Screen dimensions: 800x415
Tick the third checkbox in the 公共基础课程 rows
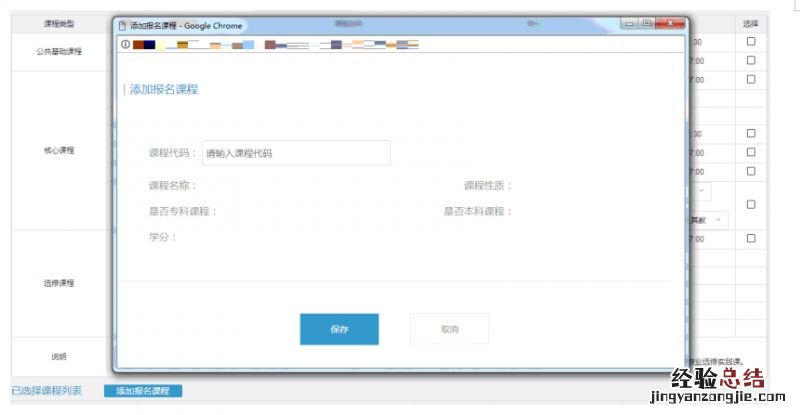point(751,79)
